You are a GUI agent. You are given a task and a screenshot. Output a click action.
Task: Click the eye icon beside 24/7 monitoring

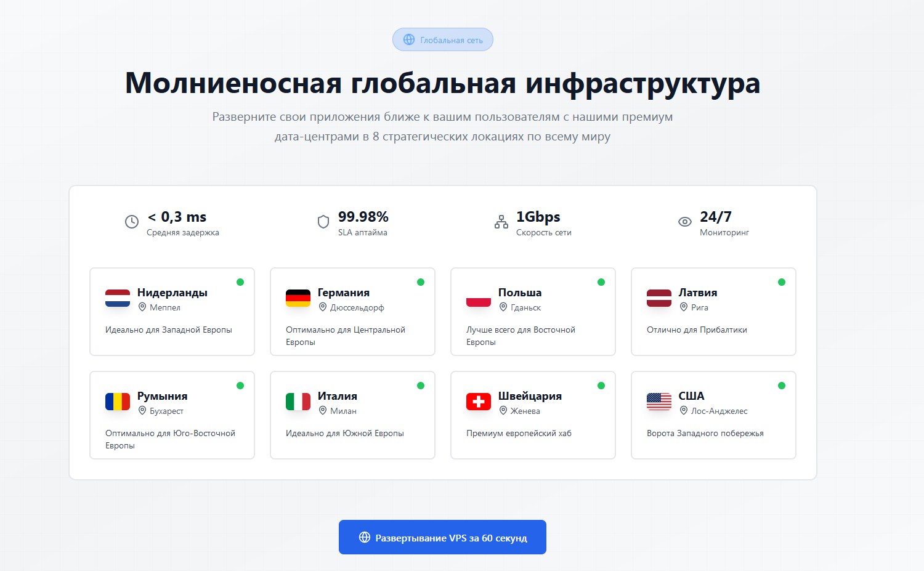click(685, 222)
